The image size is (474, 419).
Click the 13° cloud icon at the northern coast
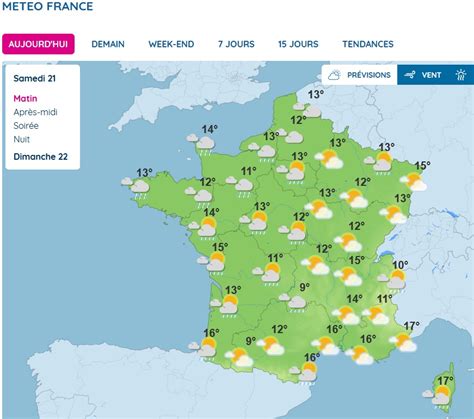click(x=307, y=109)
